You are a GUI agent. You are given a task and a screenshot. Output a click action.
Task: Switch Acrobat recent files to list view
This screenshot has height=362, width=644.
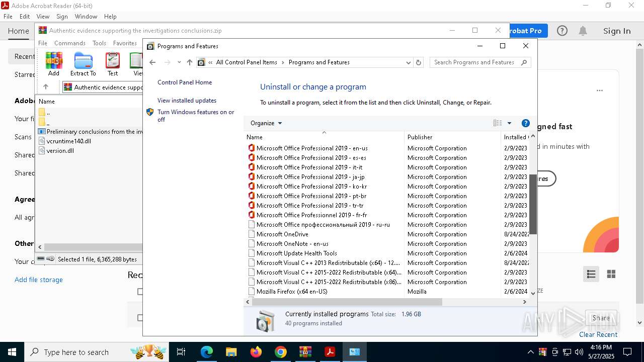[591, 274]
